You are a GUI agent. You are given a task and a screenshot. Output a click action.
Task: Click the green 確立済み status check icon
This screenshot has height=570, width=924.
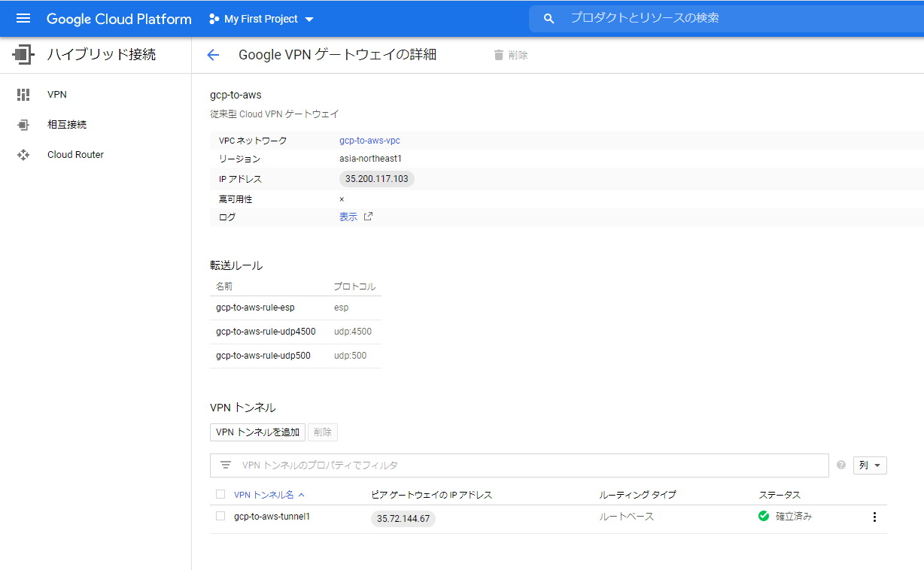764,516
